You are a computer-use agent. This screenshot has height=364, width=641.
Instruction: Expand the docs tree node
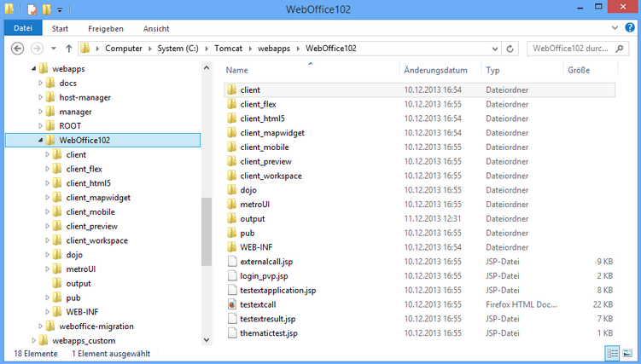(x=40, y=84)
